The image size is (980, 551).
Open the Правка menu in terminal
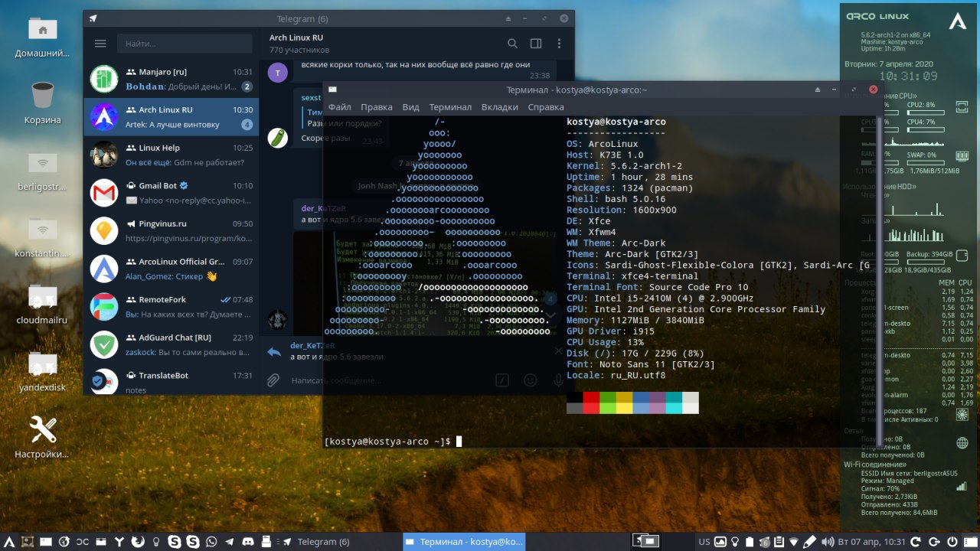click(x=376, y=107)
